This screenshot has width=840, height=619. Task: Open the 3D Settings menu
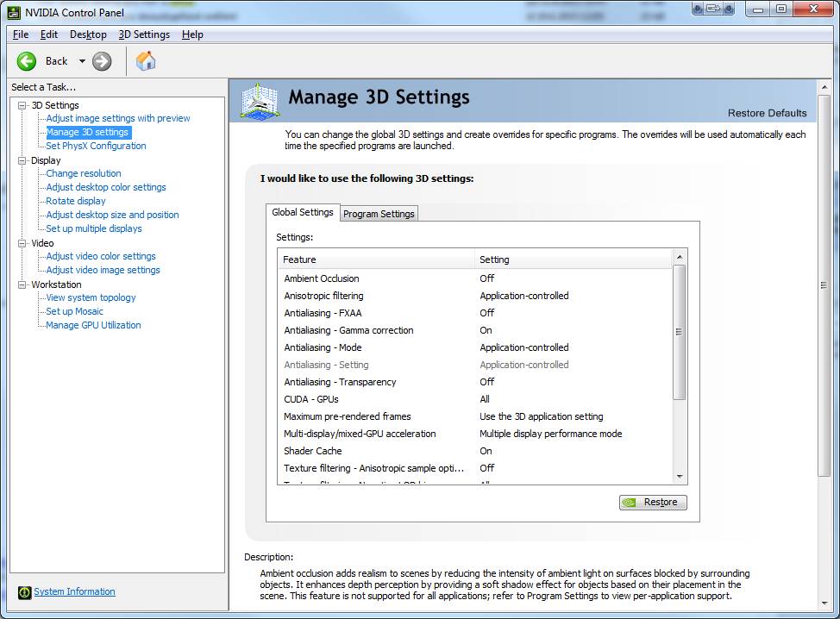click(144, 34)
